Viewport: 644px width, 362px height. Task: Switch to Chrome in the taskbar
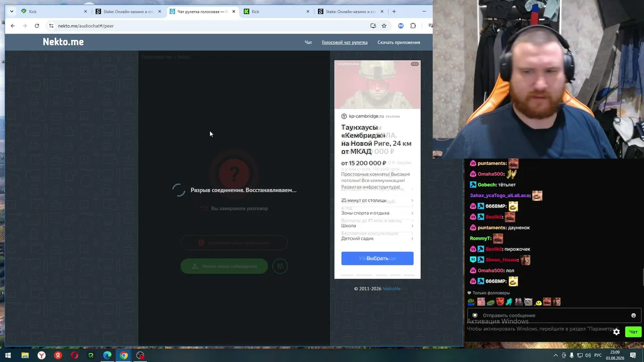pos(124,355)
